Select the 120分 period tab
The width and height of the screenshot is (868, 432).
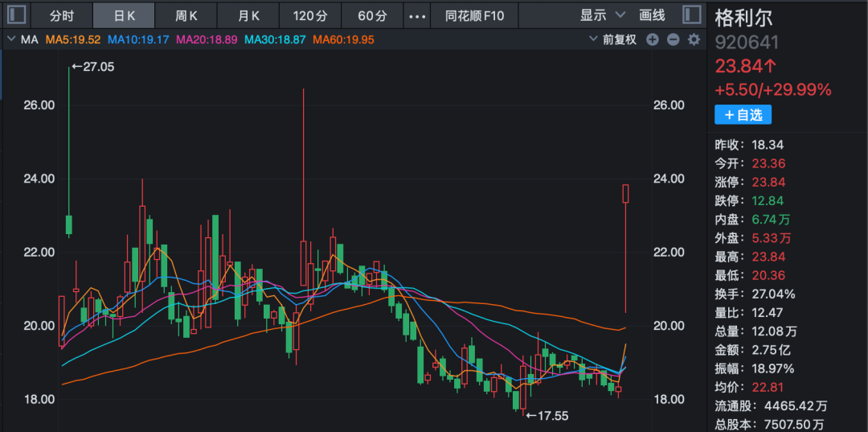coord(310,15)
